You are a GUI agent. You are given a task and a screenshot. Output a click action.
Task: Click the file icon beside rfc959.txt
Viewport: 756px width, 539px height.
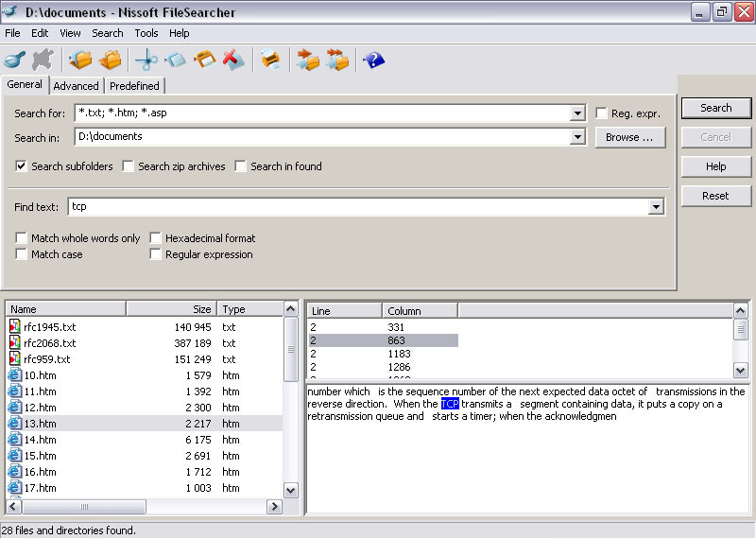click(15, 358)
